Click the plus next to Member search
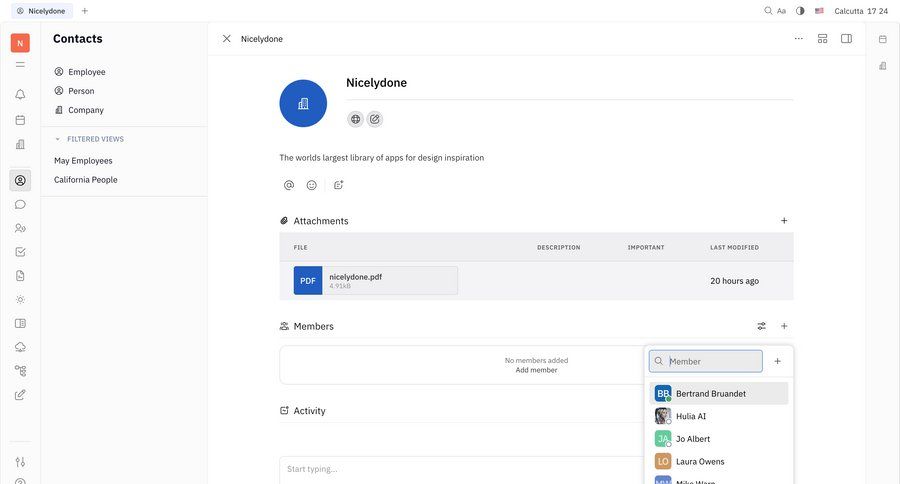Screen dimensions: 900x484 tap(777, 361)
